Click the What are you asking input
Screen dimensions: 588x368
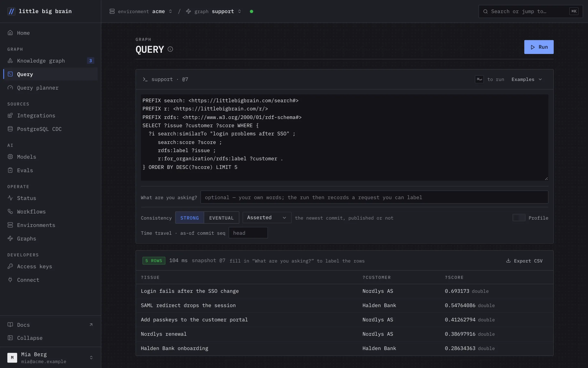coord(374,197)
